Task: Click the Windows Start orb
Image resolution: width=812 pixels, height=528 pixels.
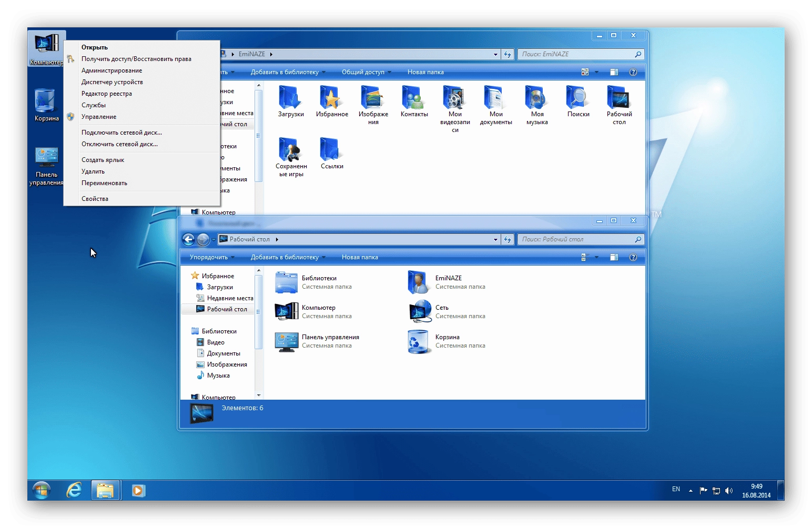Action: click(x=42, y=490)
